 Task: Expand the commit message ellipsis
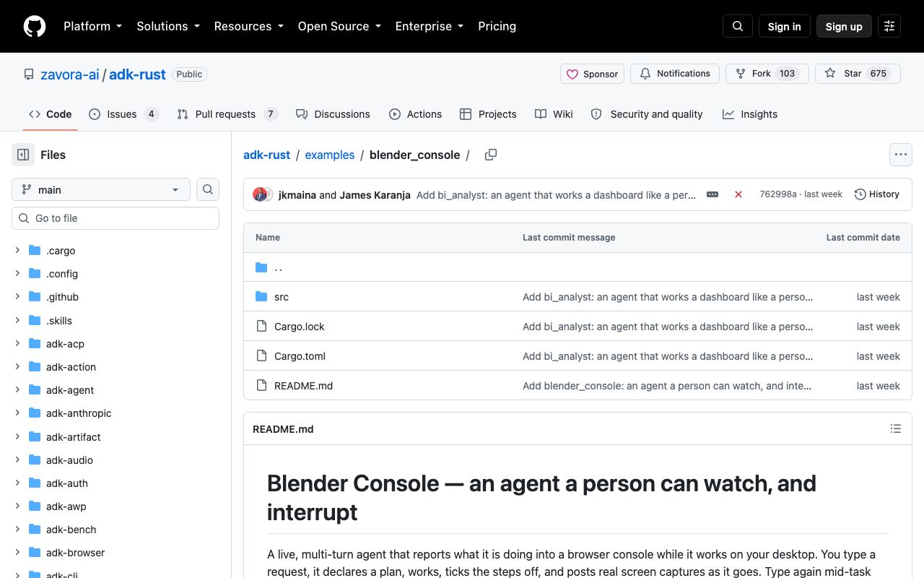(x=712, y=194)
